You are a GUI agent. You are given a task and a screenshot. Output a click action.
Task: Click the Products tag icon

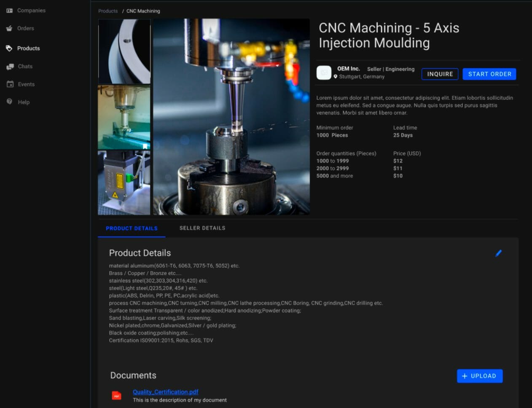coord(9,48)
